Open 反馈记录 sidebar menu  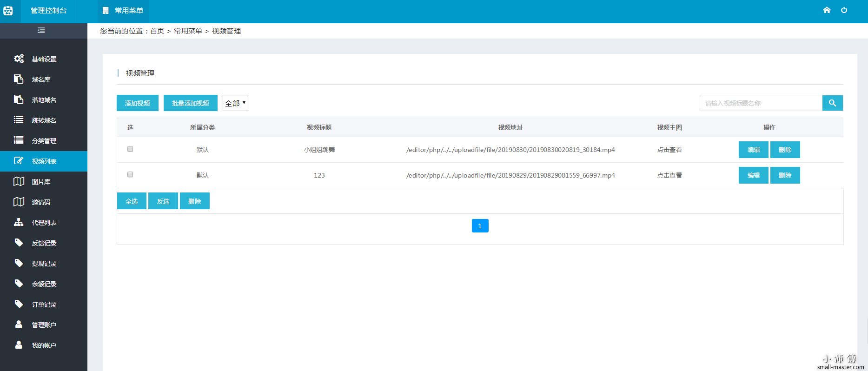[44, 243]
